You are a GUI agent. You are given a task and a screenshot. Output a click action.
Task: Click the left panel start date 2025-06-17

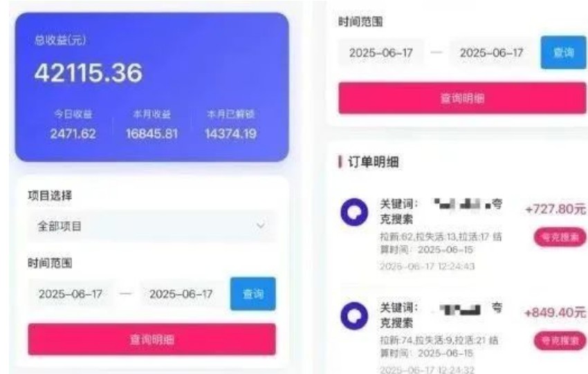point(71,294)
